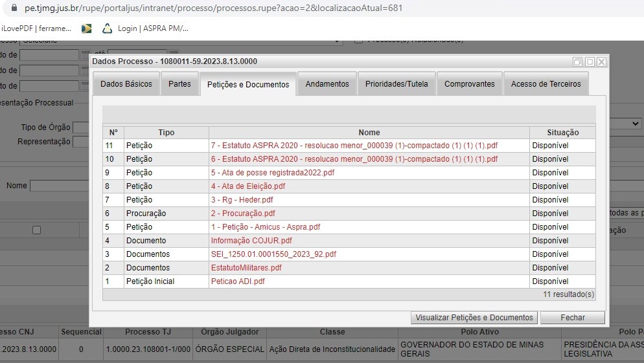Click the lock icon in address bar

14,8
